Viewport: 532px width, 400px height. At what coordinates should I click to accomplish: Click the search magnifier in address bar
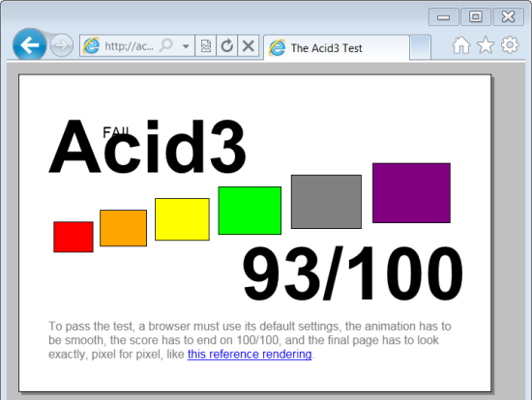[166, 45]
